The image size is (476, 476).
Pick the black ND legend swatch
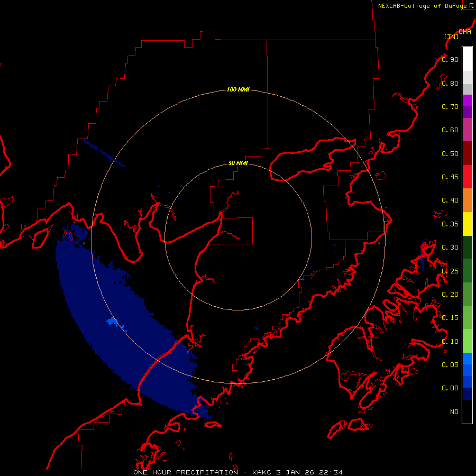467,411
